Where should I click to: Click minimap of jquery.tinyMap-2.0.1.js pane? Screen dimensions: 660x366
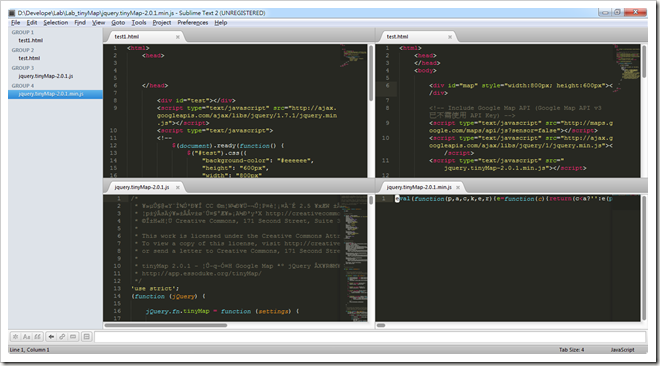[x=354, y=258]
